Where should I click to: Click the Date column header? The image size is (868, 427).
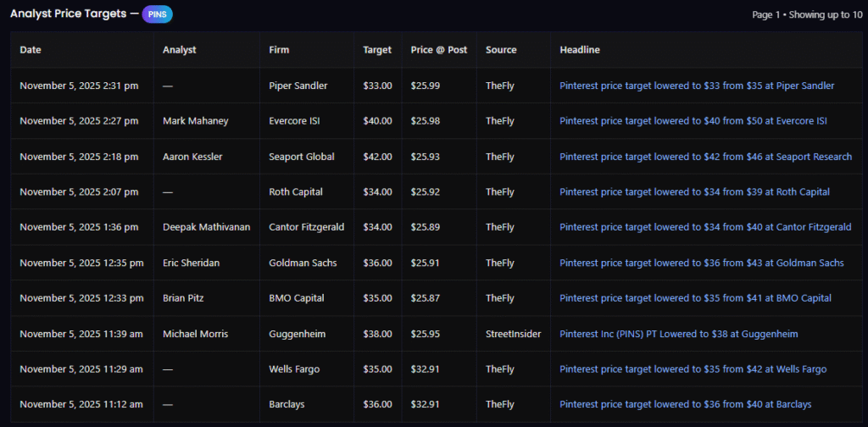click(x=31, y=50)
